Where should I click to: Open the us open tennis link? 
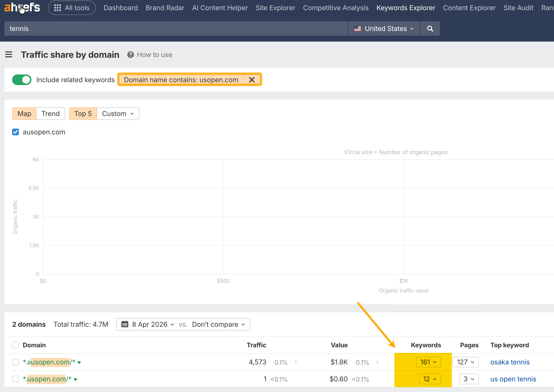coord(513,379)
